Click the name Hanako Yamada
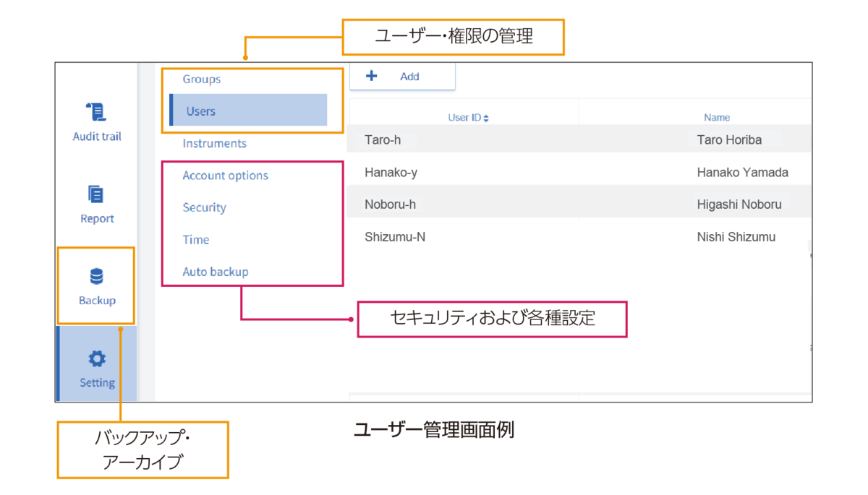The width and height of the screenshot is (868, 495). point(742,173)
